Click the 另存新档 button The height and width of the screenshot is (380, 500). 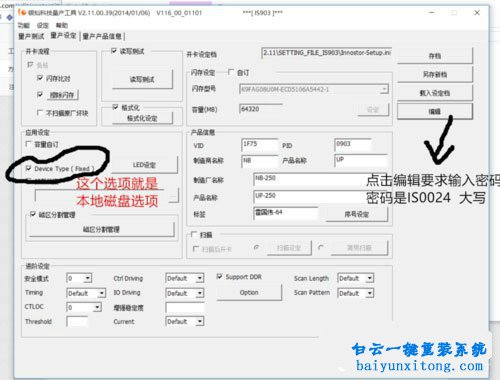click(x=435, y=74)
